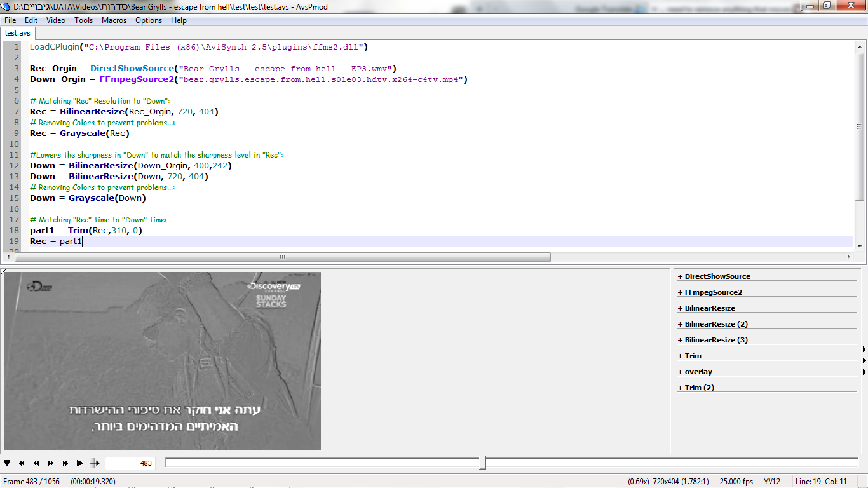This screenshot has width=868, height=488.
Task: Open the Video menu
Action: click(x=56, y=20)
